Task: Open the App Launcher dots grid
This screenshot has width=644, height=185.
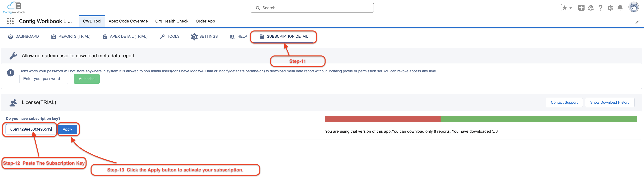Action: coord(10,21)
